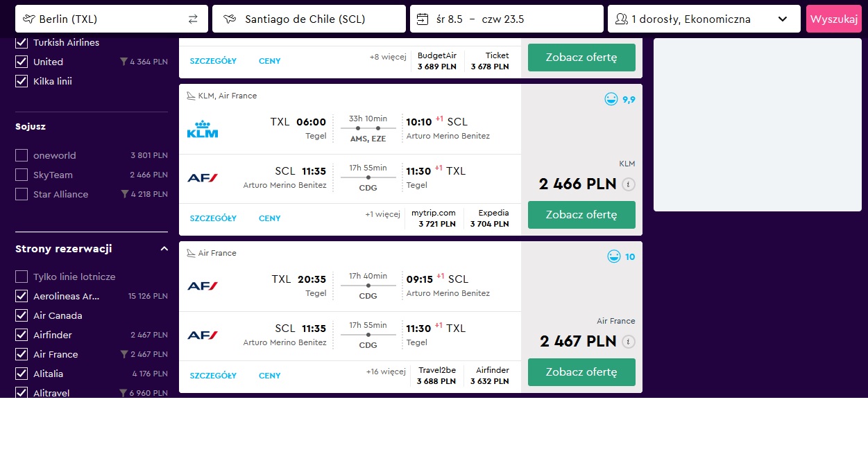
Task: Swap origin and destination with arrows icon
Action: 193,19
